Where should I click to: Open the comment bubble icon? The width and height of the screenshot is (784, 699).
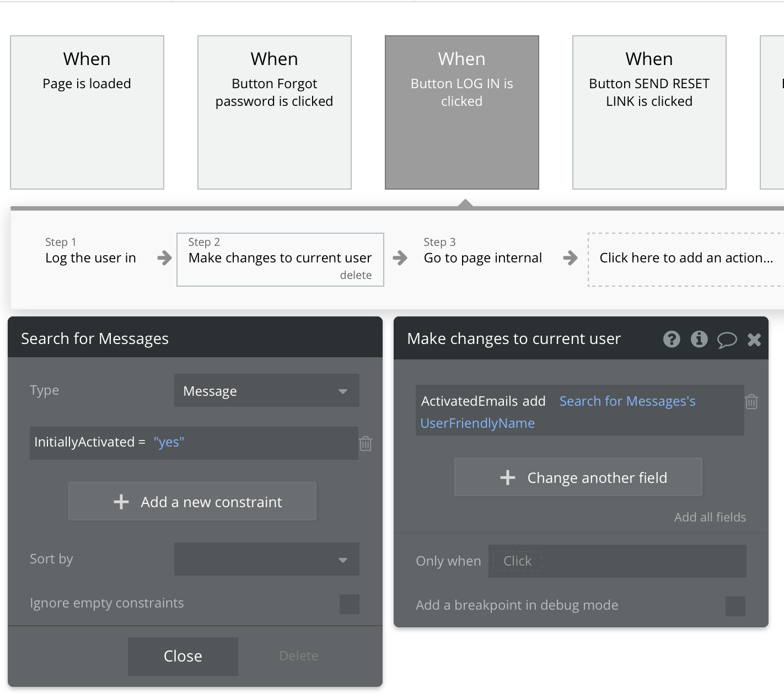[727, 340]
